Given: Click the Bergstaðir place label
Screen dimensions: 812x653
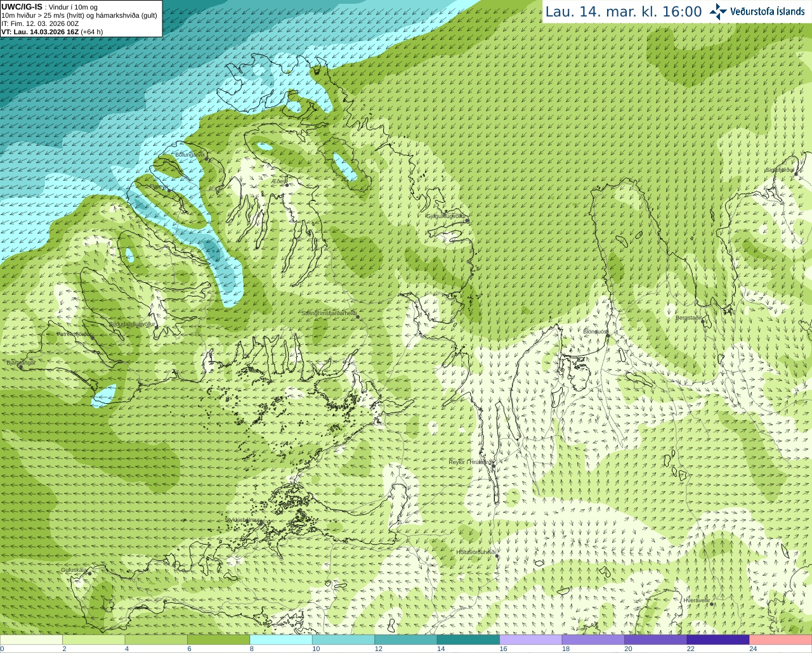Looking at the screenshot, I should (689, 318).
